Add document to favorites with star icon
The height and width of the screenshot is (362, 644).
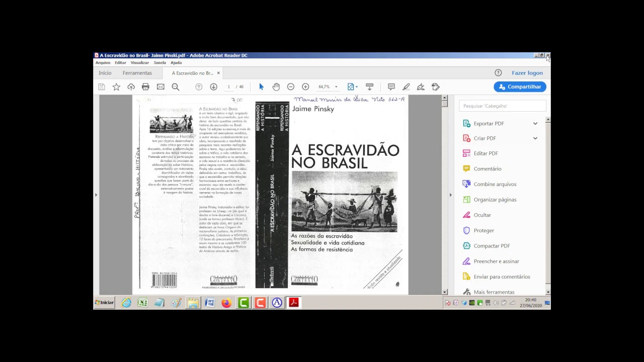pyautogui.click(x=116, y=87)
